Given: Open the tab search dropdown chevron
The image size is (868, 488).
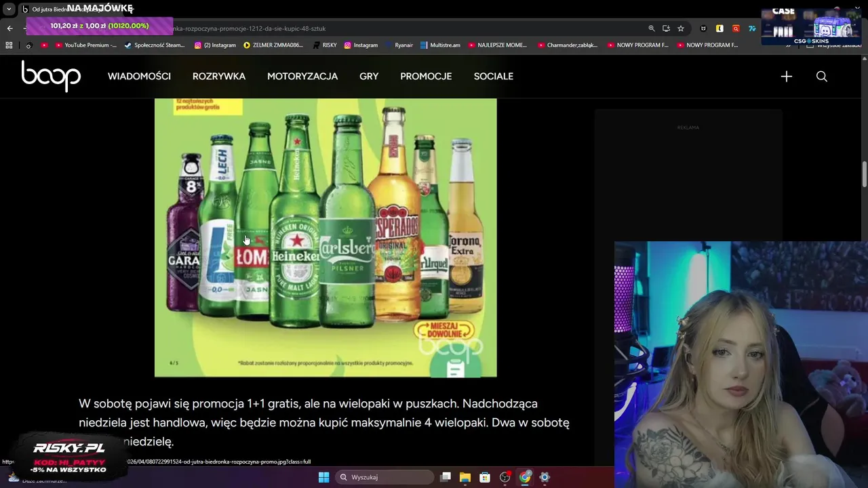Looking at the screenshot, I should point(9,9).
